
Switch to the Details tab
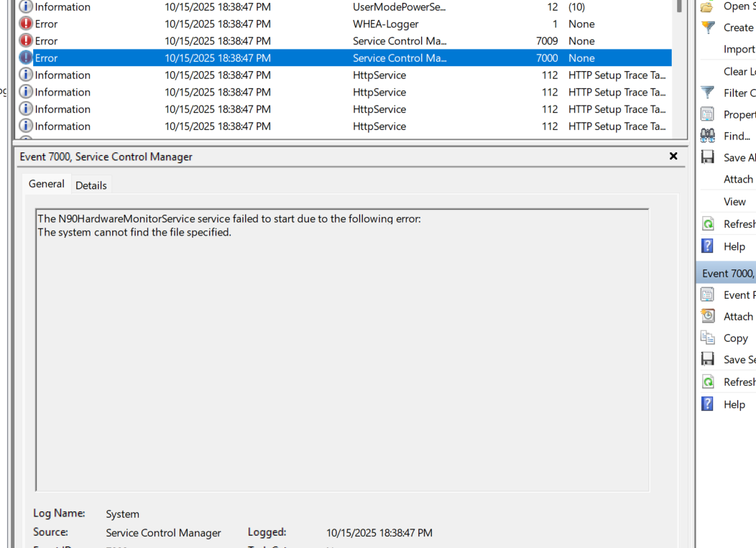91,185
